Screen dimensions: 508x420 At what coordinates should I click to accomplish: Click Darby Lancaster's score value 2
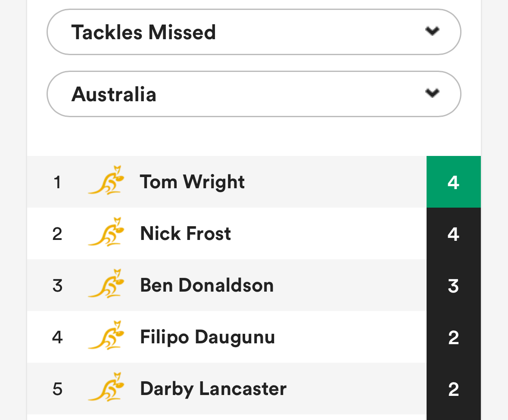point(454,389)
